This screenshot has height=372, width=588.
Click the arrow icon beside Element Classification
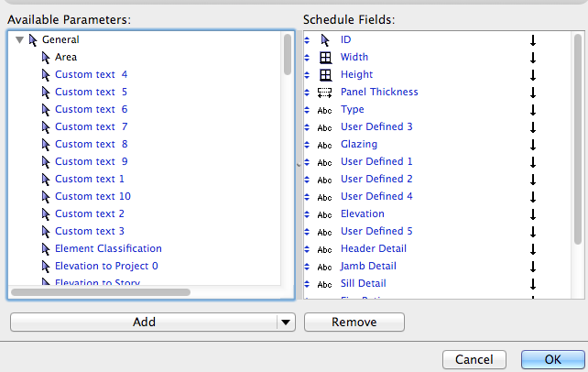[45, 248]
